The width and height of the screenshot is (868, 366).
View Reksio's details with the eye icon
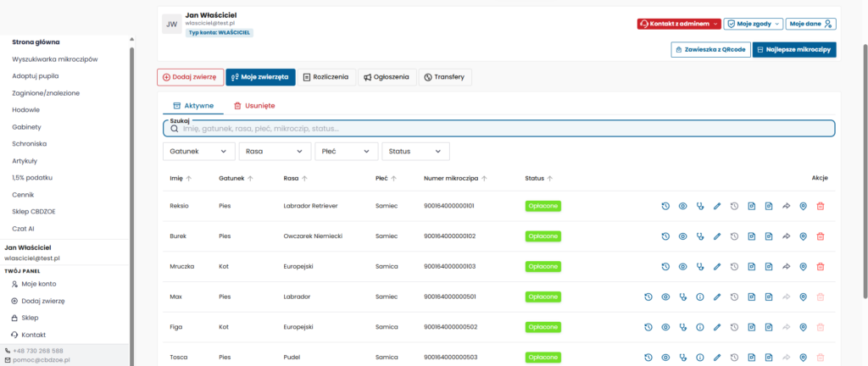[682, 206]
